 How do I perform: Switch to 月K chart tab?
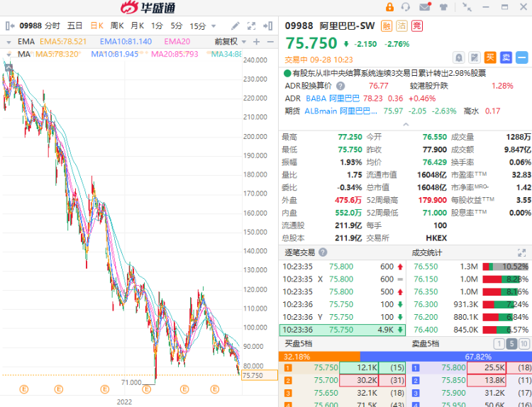coord(138,26)
